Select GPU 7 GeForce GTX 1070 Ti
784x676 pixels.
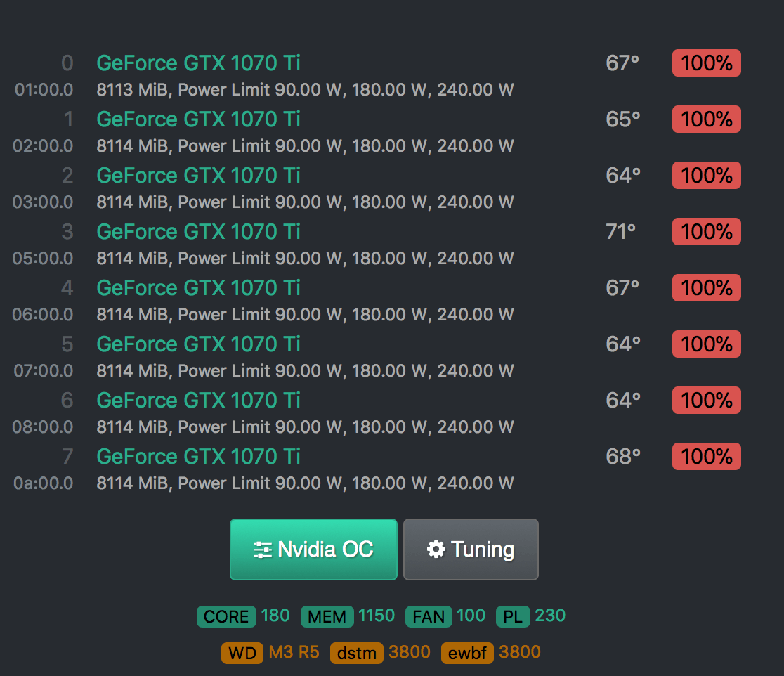pos(198,457)
